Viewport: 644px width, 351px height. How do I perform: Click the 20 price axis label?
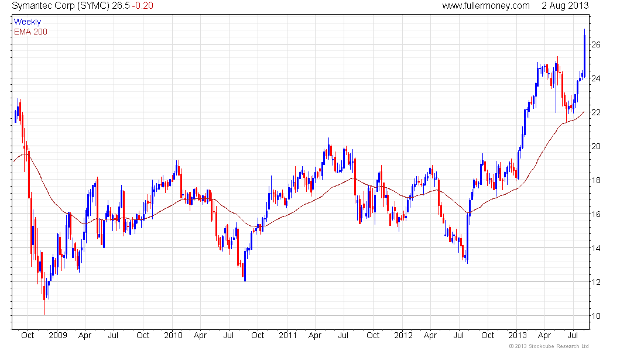pyautogui.click(x=595, y=147)
